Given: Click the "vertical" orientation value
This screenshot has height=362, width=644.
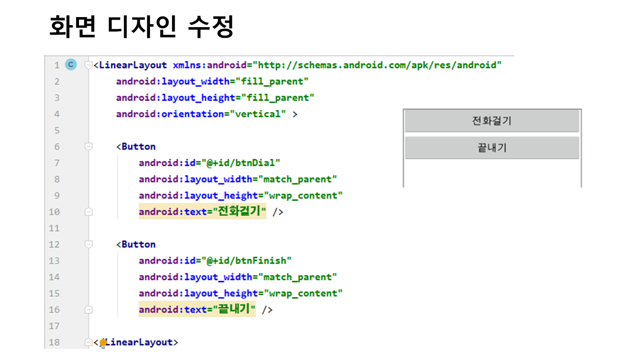Looking at the screenshot, I should (258, 114).
